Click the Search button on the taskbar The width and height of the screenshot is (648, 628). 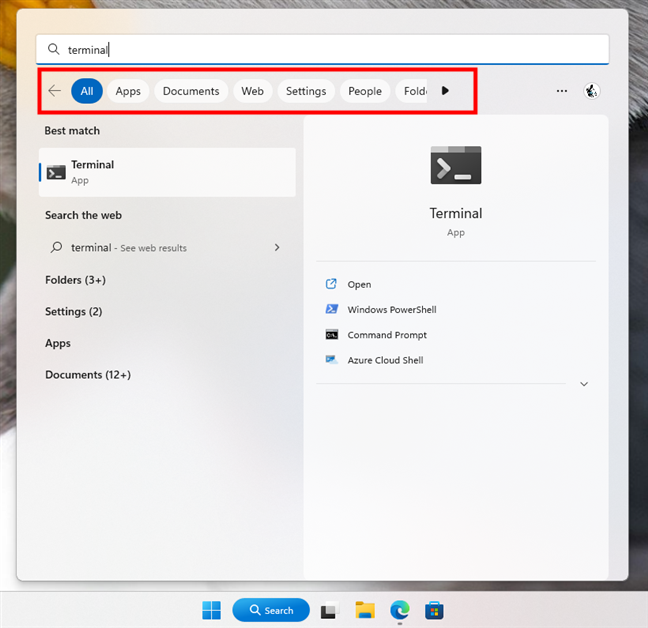coord(271,610)
